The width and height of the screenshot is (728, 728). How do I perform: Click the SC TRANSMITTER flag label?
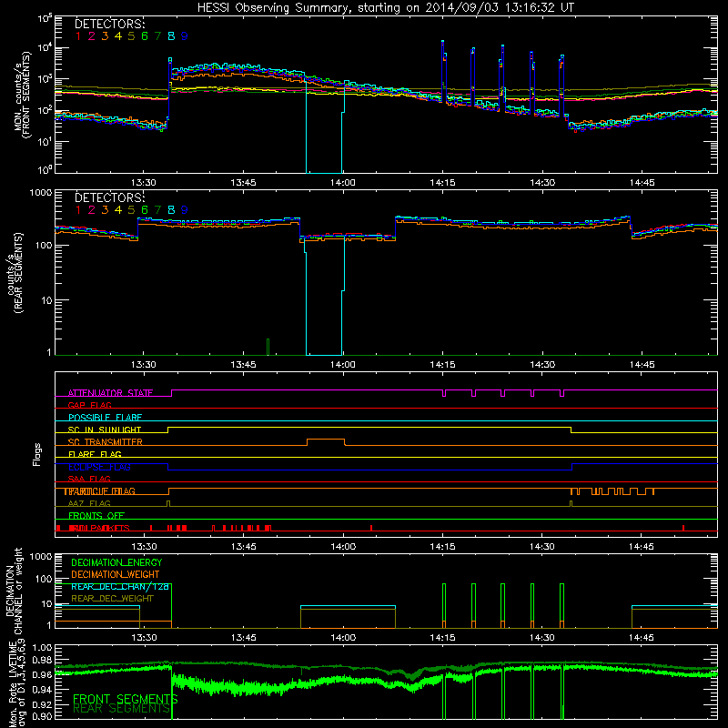coord(105,442)
